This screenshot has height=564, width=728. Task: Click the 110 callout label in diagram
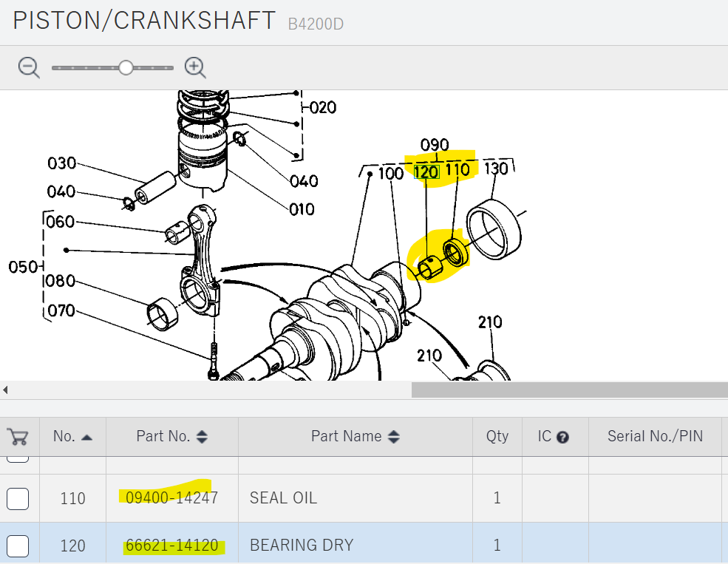[457, 170]
